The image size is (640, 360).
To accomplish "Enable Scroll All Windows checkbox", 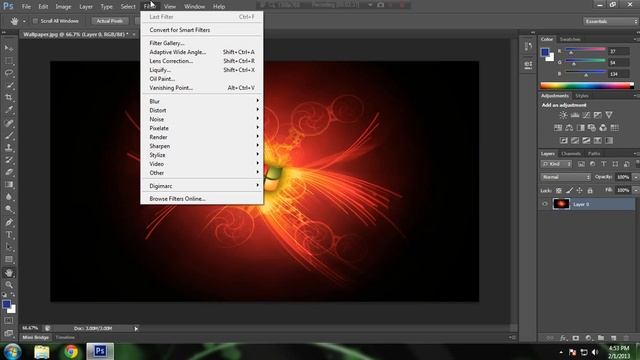I will (x=36, y=21).
